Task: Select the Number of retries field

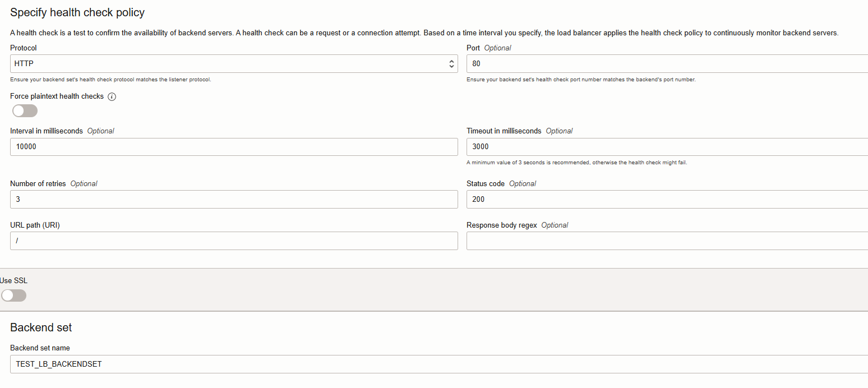Action: [234, 200]
